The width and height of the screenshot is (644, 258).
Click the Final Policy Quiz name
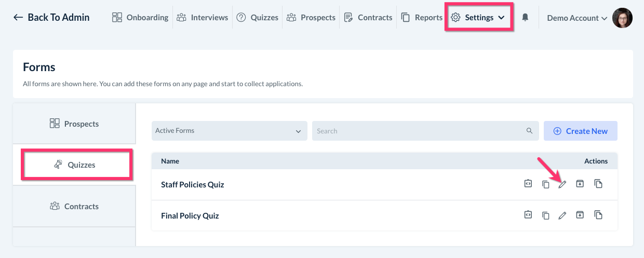190,215
